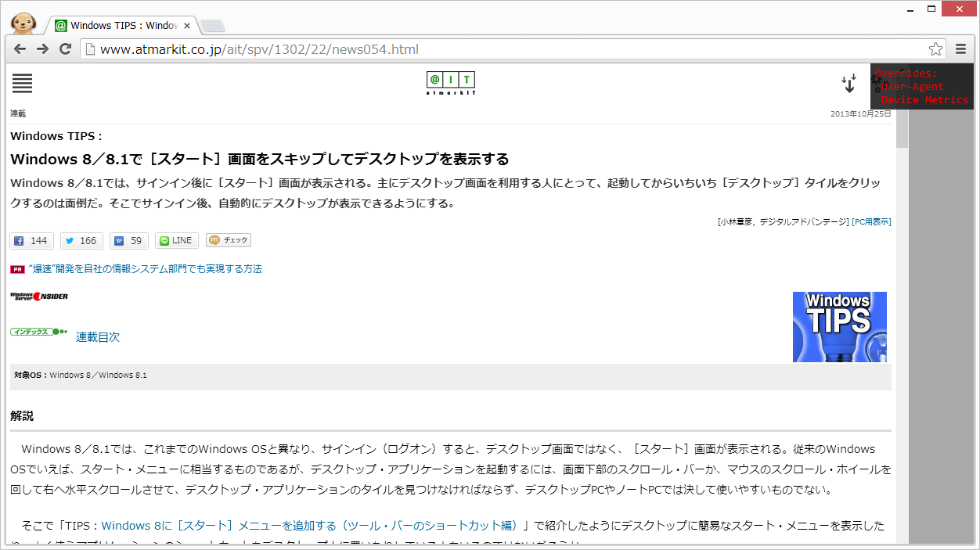Open the 連載目次 link

98,337
